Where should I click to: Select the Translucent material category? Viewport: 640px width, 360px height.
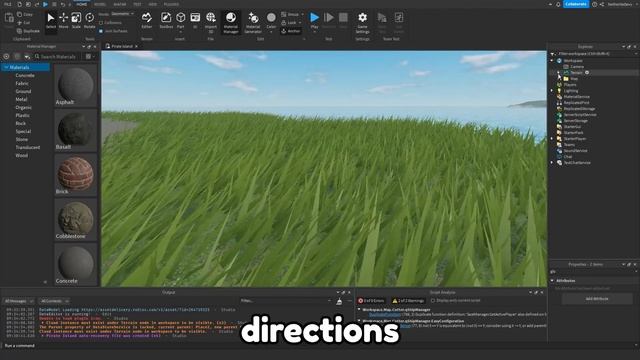pos(28,147)
